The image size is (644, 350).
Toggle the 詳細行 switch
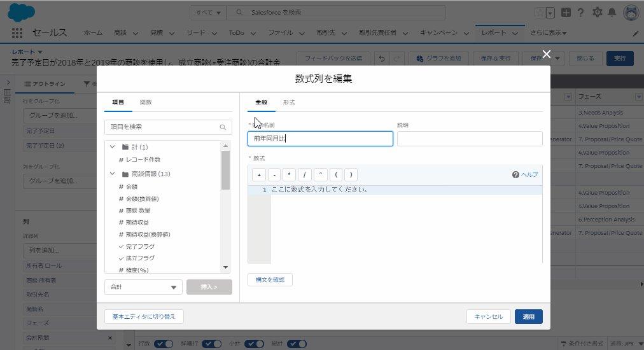(x=211, y=344)
